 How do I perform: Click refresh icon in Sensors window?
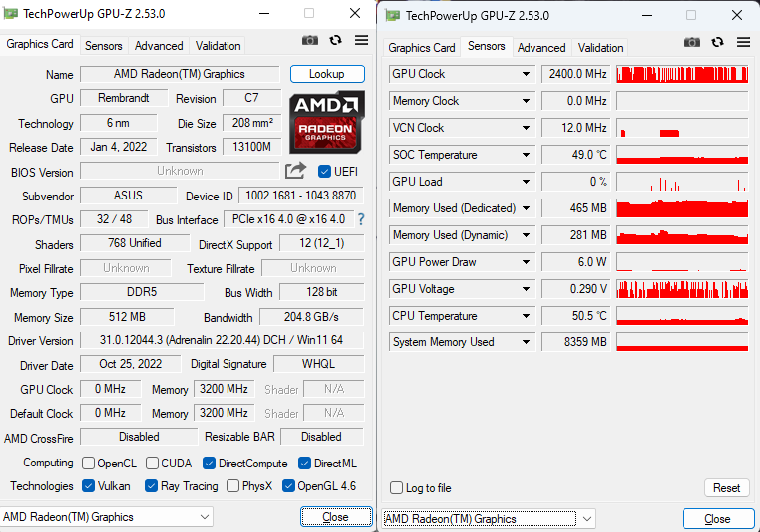pyautogui.click(x=718, y=42)
